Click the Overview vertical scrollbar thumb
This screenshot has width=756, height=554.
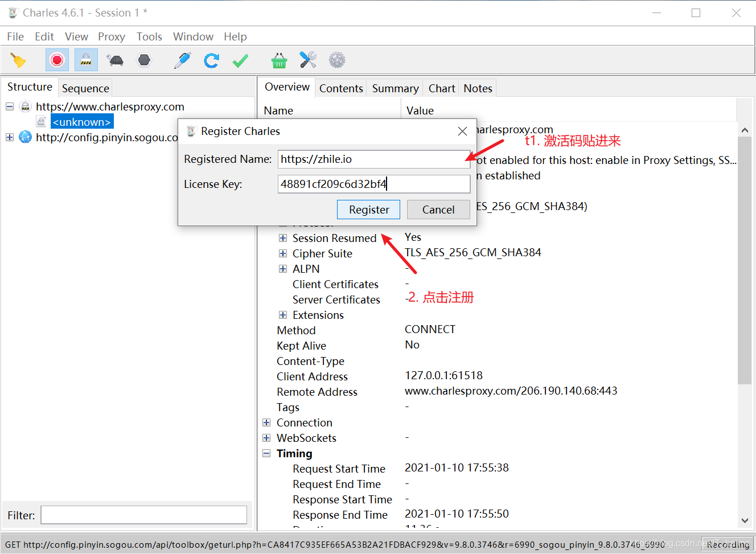pyautogui.click(x=745, y=260)
